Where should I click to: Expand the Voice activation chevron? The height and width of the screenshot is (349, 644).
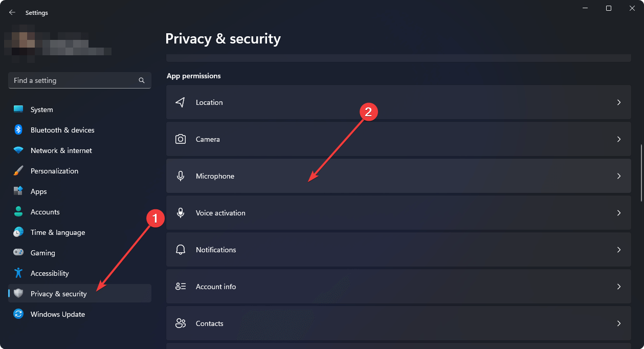(619, 213)
